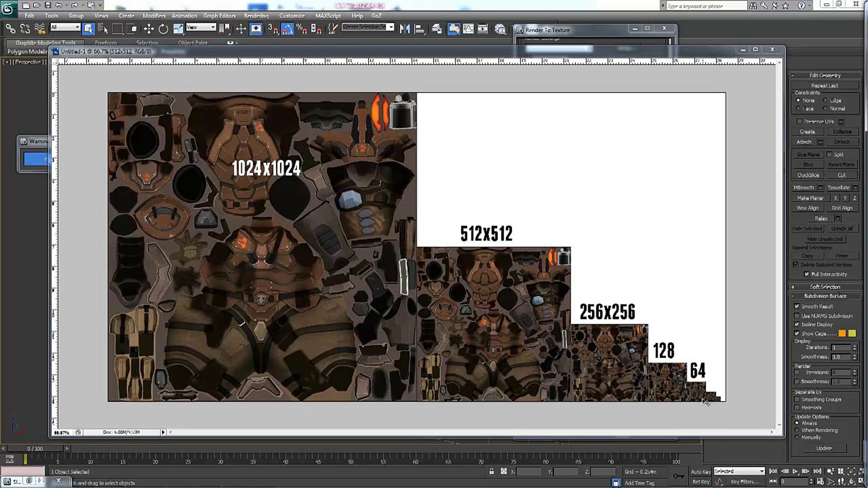Image resolution: width=868 pixels, height=488 pixels.
Task: Click the Use Pivot Point Center icon
Action: pyautogui.click(x=224, y=29)
